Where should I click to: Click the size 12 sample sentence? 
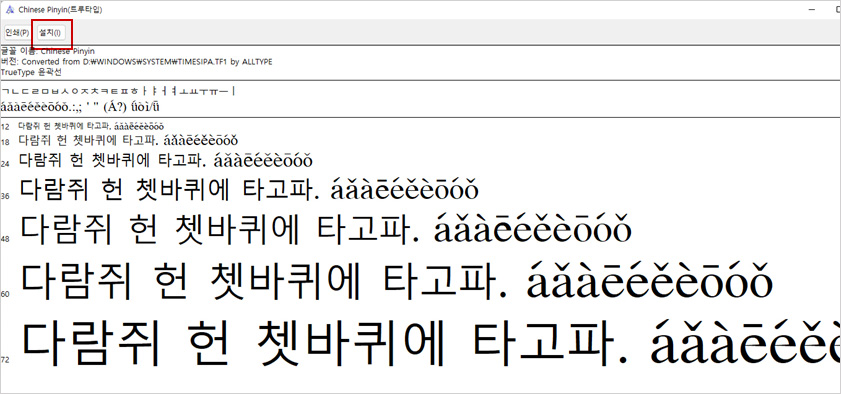pyautogui.click(x=91, y=127)
